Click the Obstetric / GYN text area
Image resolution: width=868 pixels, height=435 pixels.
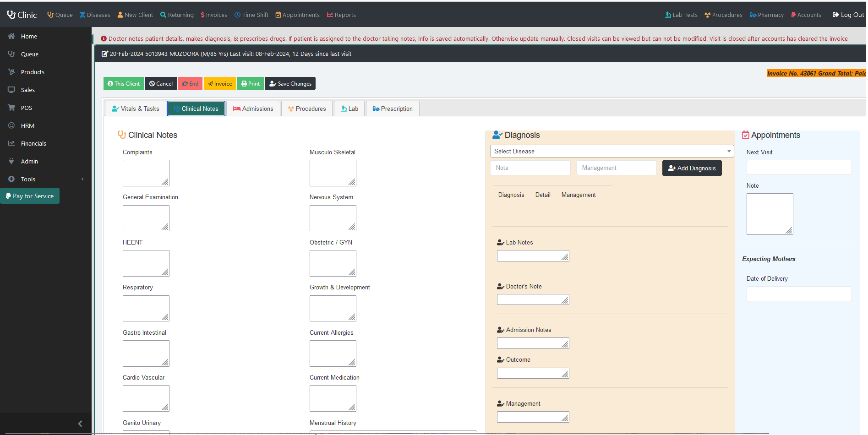coord(333,263)
